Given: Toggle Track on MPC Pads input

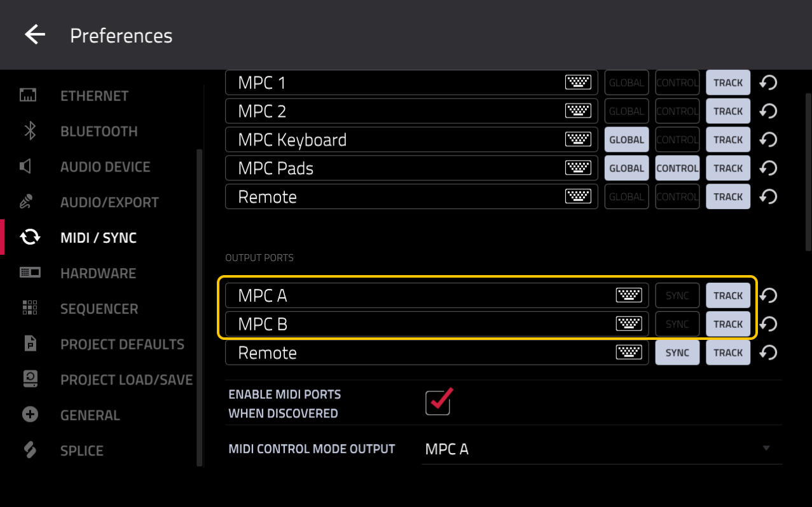Looking at the screenshot, I should coord(728,168).
